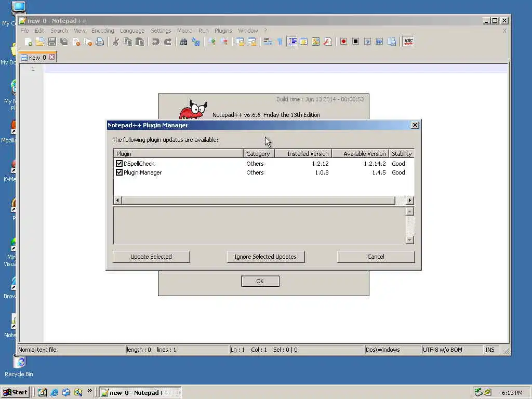Click the plugin list right scroll arrow
Viewport: 532px width, 399px height.
[x=409, y=200]
